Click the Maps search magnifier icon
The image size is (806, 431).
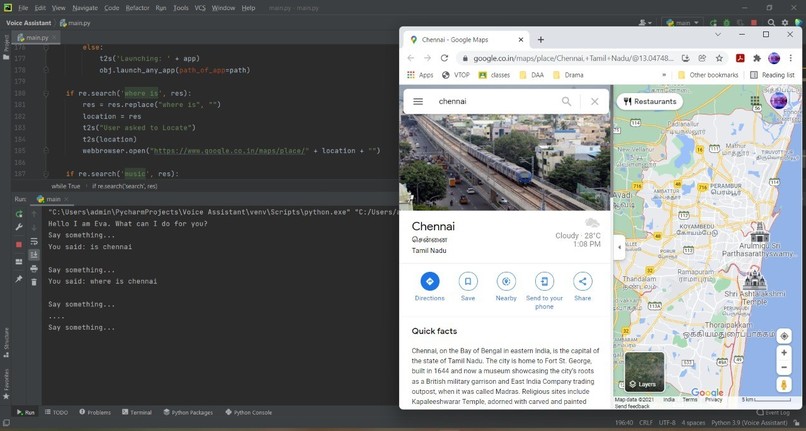coord(566,101)
